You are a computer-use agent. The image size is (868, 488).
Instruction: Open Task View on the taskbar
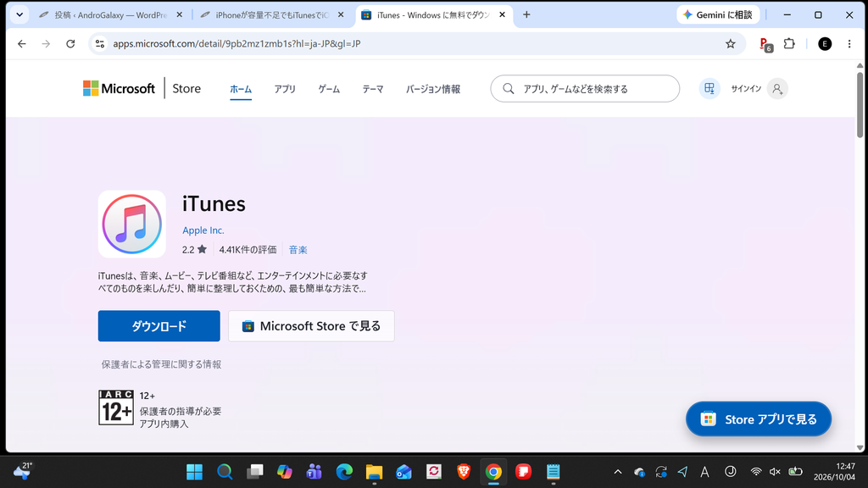coord(254,472)
